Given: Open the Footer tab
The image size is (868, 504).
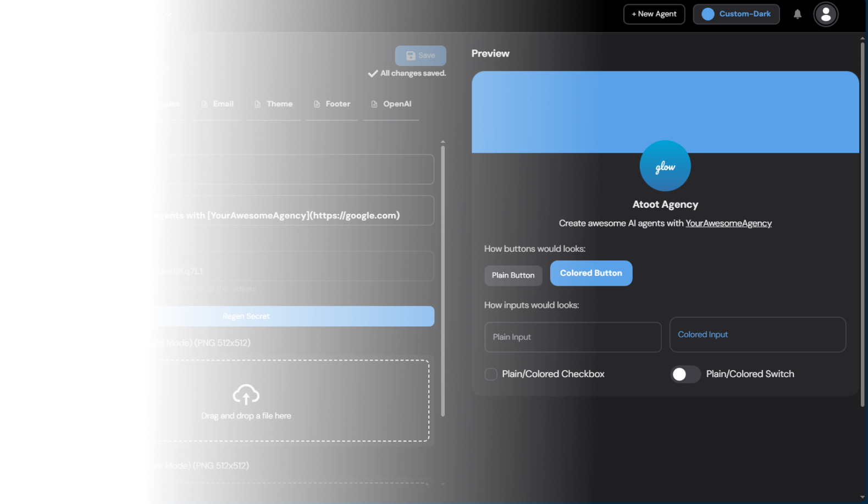Looking at the screenshot, I should [332, 104].
